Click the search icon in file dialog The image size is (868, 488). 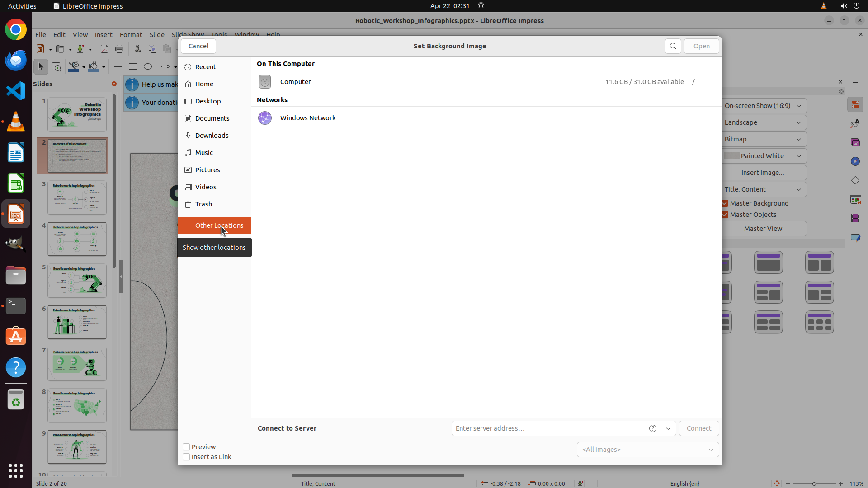pyautogui.click(x=673, y=46)
